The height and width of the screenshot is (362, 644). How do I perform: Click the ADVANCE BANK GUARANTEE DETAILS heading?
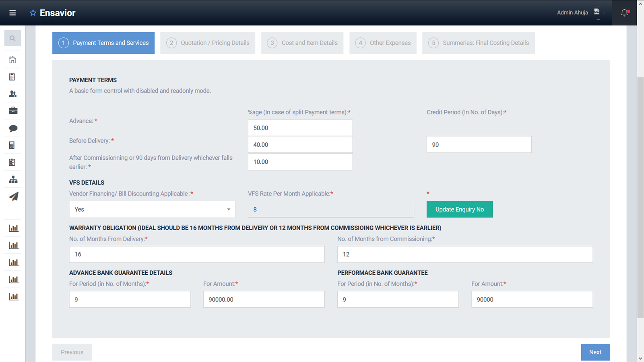[x=121, y=273]
